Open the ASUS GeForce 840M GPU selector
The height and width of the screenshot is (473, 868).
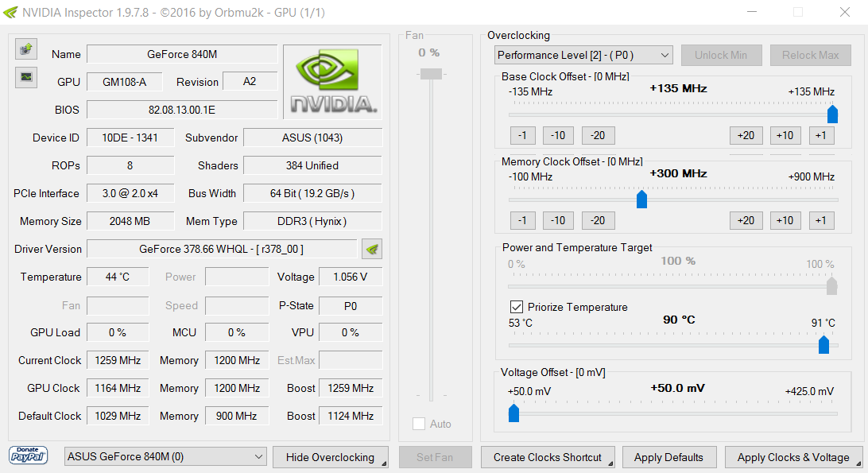165,456
